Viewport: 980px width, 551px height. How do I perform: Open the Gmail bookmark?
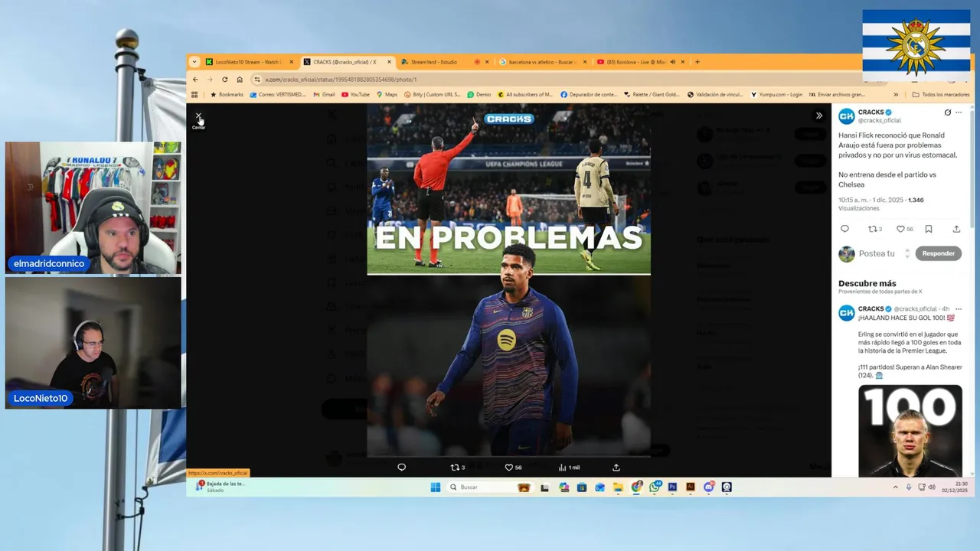[x=325, y=95]
